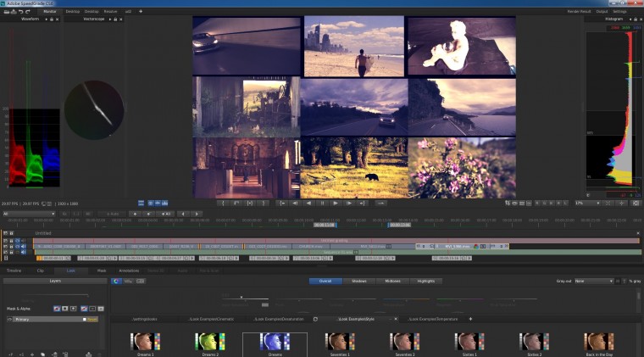
Task: Click the Pause button in transport controls
Action: coord(322,204)
